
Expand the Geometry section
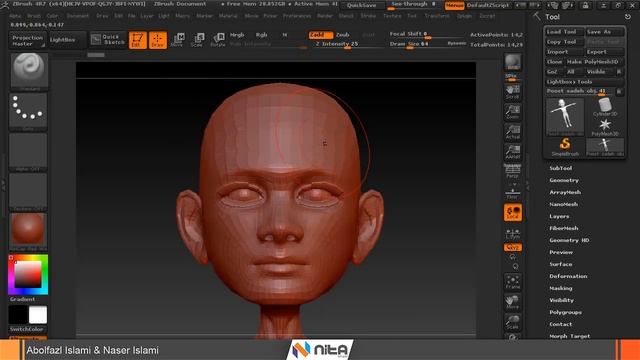coord(564,180)
